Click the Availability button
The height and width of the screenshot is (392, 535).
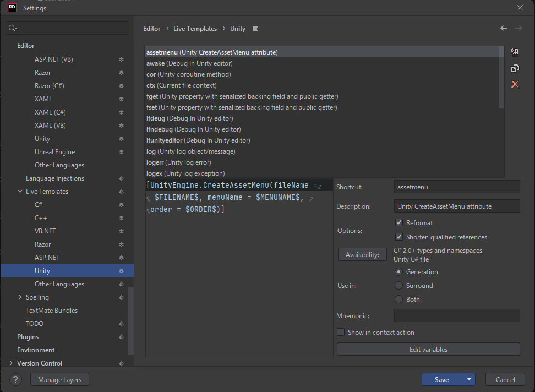(x=362, y=254)
